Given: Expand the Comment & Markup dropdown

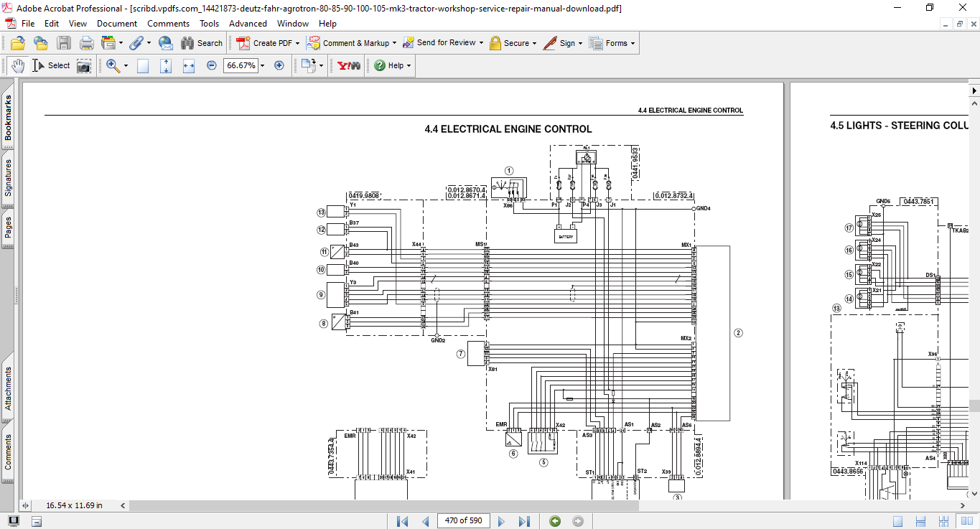Looking at the screenshot, I should pyautogui.click(x=394, y=43).
